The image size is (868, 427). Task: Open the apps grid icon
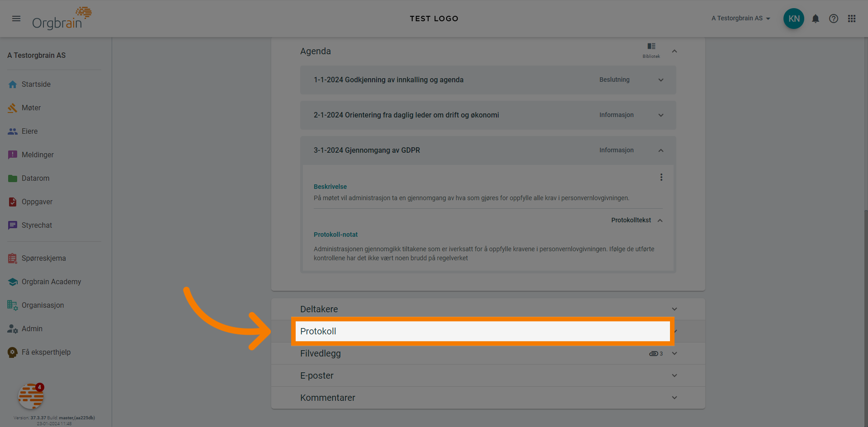tap(851, 19)
